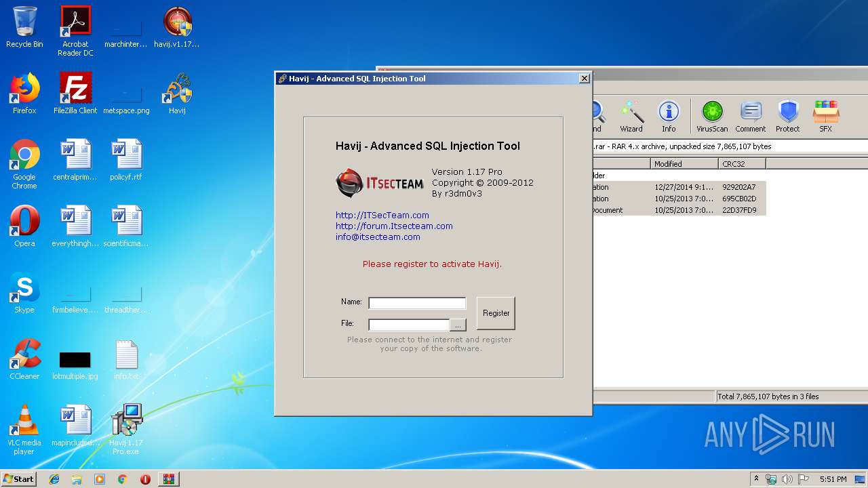Select the Havij desktop shortcut
868x488 pixels.
coord(177,94)
